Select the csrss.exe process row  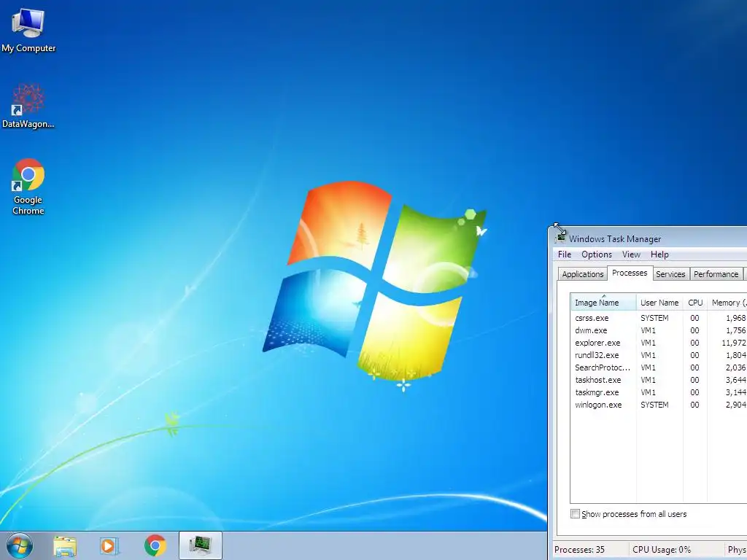click(659, 318)
